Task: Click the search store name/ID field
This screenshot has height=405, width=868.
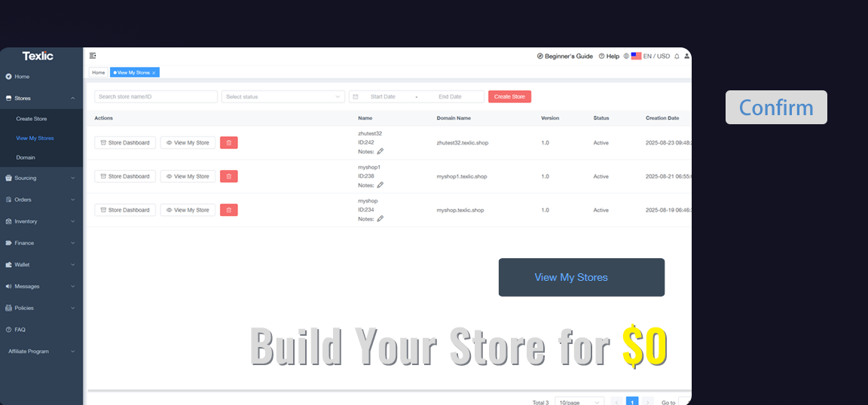Action: [156, 96]
